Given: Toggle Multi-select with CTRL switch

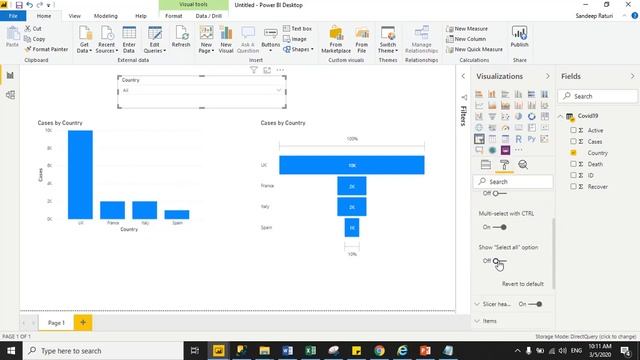Looking at the screenshot, I should pos(500,227).
